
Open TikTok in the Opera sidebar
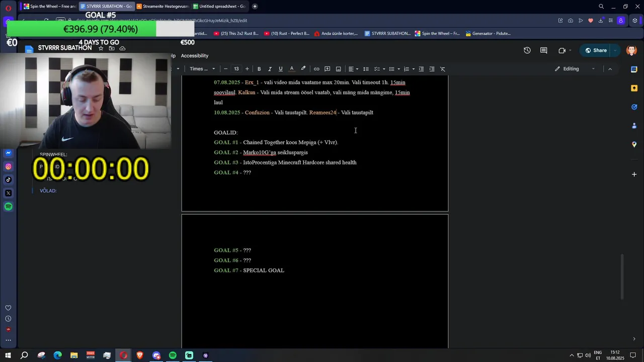tap(8, 179)
